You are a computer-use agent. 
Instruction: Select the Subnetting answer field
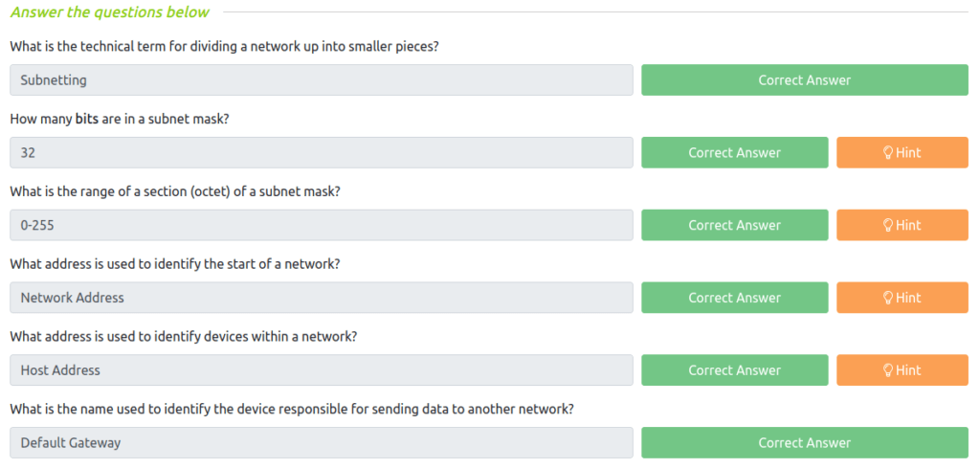coord(322,80)
